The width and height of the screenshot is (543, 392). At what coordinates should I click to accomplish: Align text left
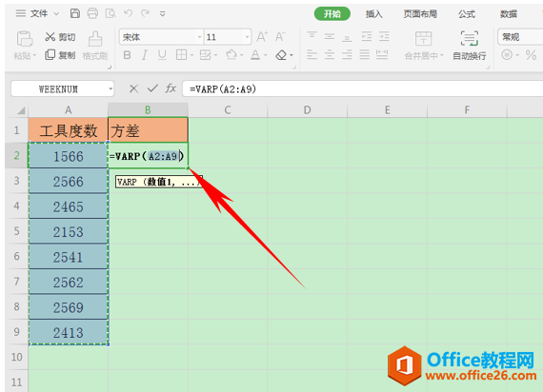pos(312,54)
